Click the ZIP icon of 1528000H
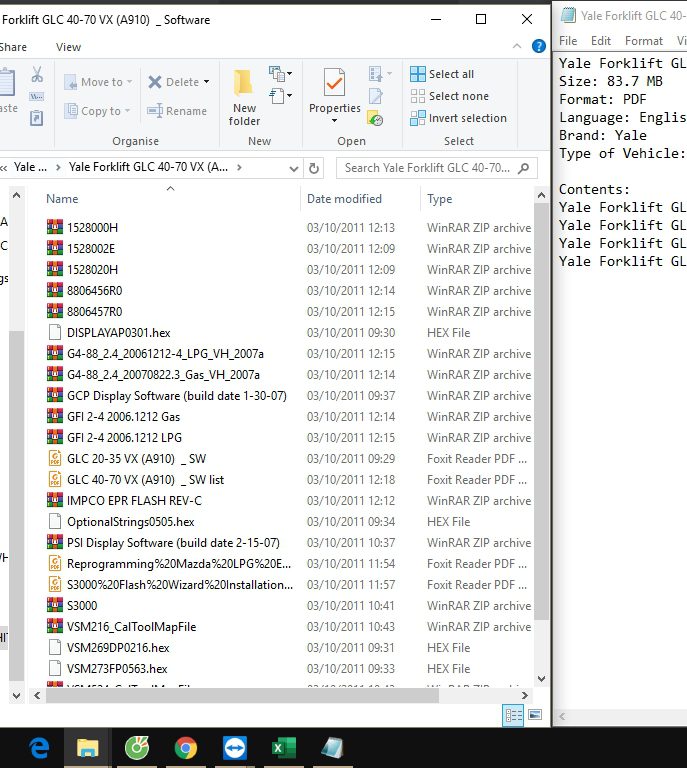This screenshot has height=768, width=687. point(55,227)
